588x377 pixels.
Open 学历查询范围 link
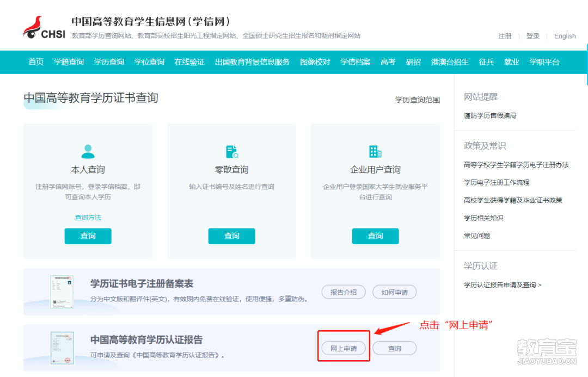(x=418, y=100)
